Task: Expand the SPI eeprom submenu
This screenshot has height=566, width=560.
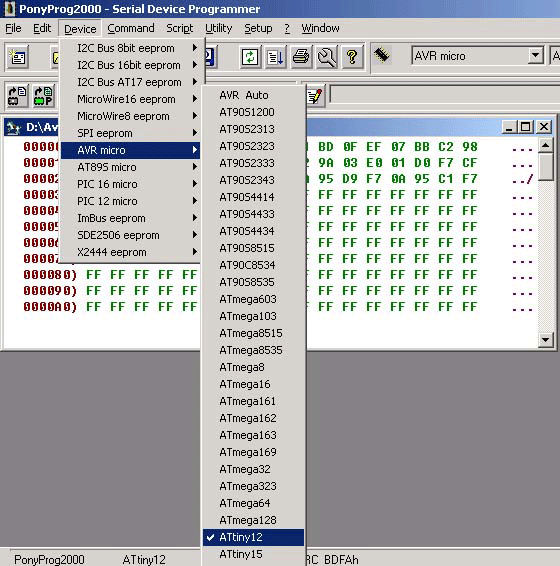Action: (x=130, y=133)
